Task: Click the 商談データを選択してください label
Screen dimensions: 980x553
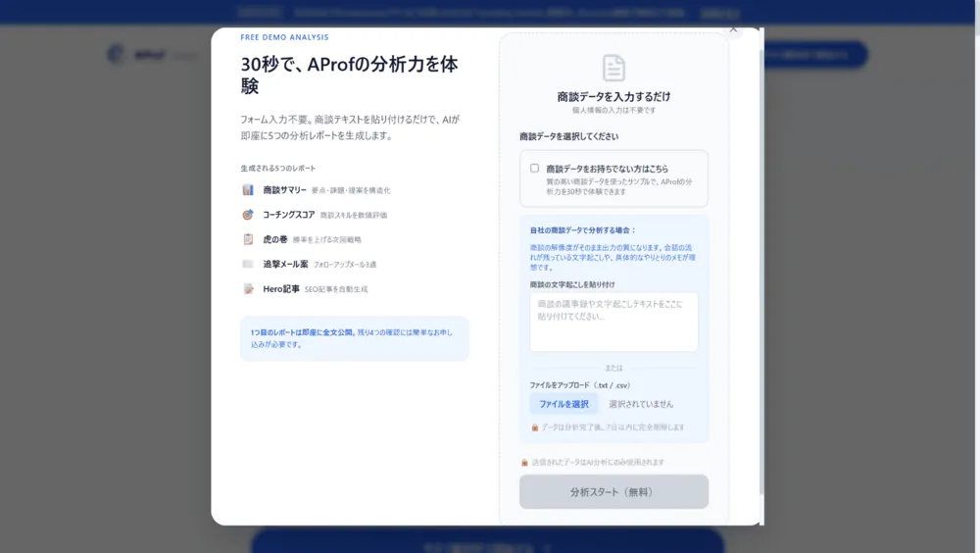Action: (568, 136)
